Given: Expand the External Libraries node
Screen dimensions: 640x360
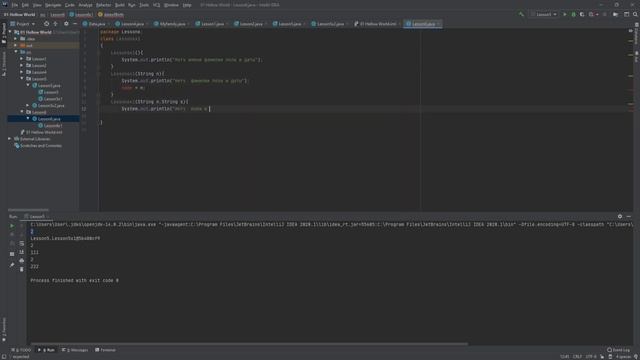Looking at the screenshot, I should tap(10, 139).
